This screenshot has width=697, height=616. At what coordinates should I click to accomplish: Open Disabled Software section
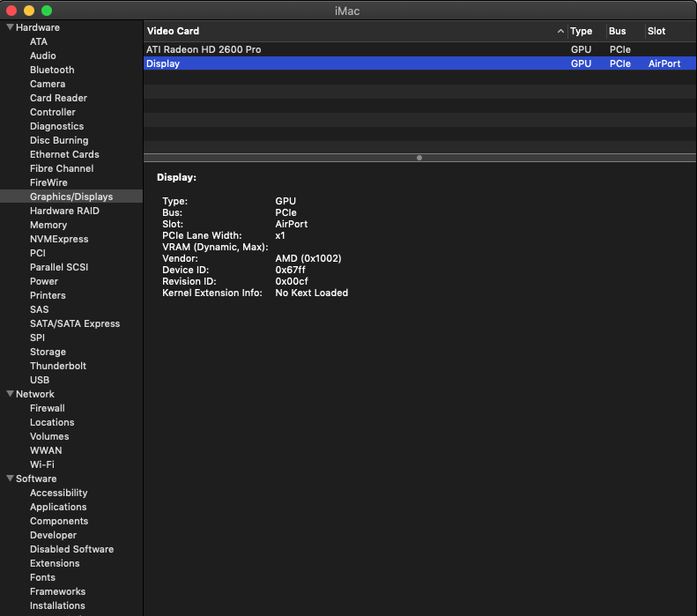point(72,549)
